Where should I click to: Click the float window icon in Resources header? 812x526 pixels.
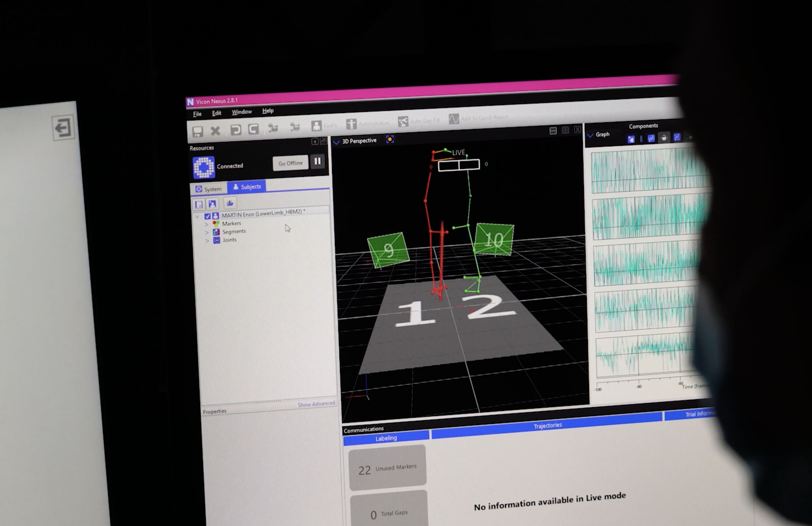point(323,141)
